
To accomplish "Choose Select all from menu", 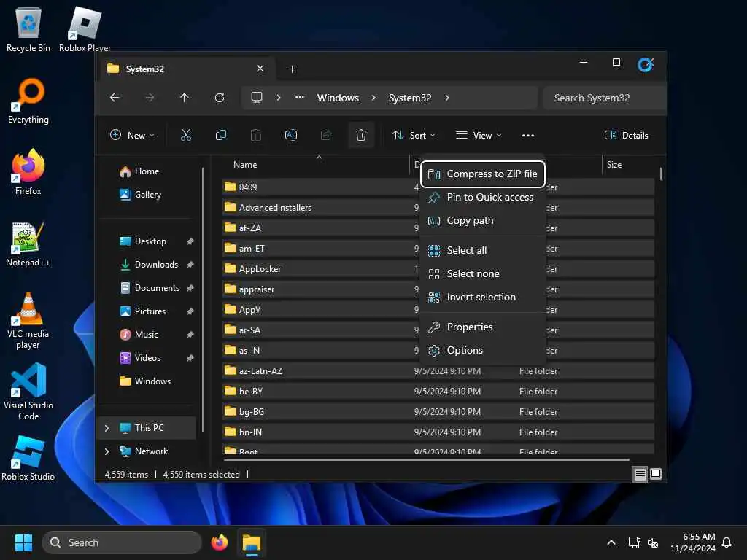I will [483, 250].
